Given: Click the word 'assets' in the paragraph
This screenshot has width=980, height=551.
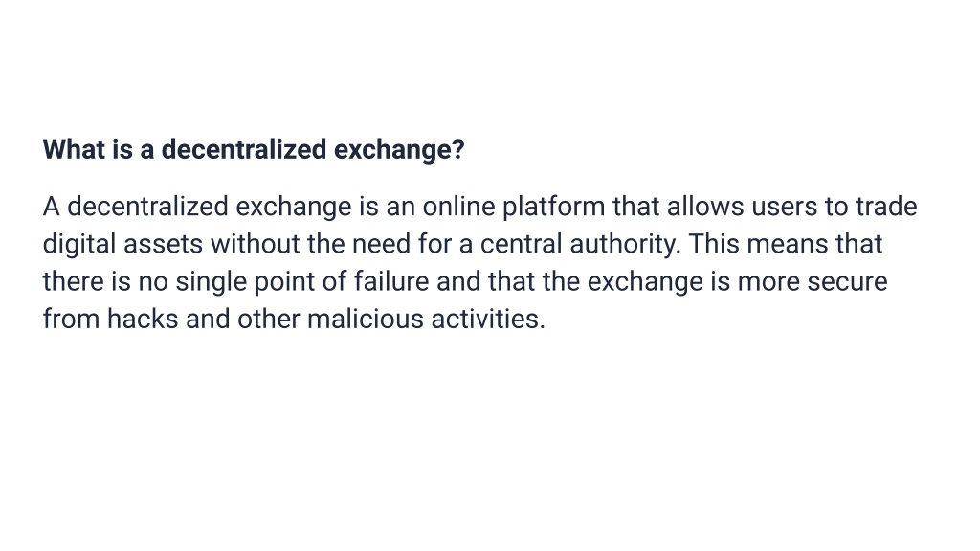Looking at the screenshot, I should [163, 244].
